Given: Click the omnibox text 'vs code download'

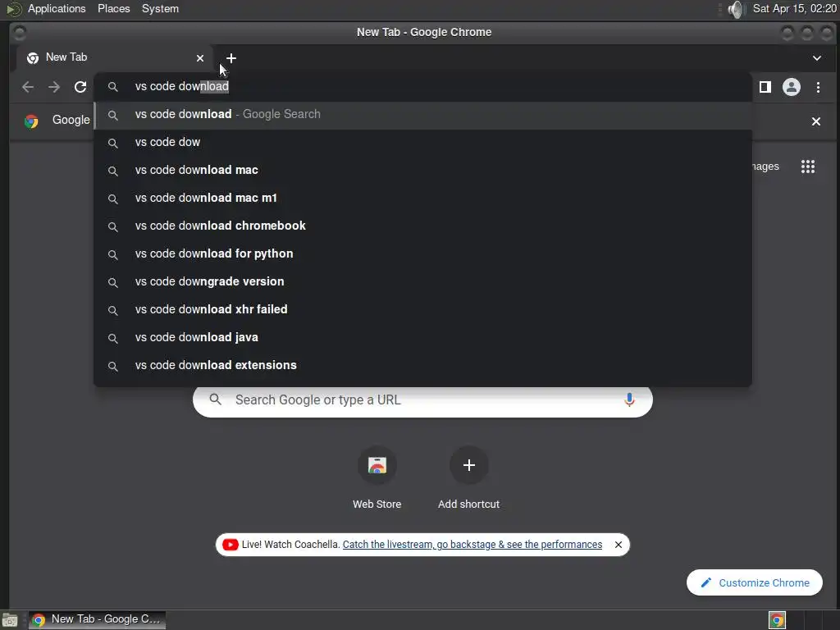Looking at the screenshot, I should click(x=181, y=86).
